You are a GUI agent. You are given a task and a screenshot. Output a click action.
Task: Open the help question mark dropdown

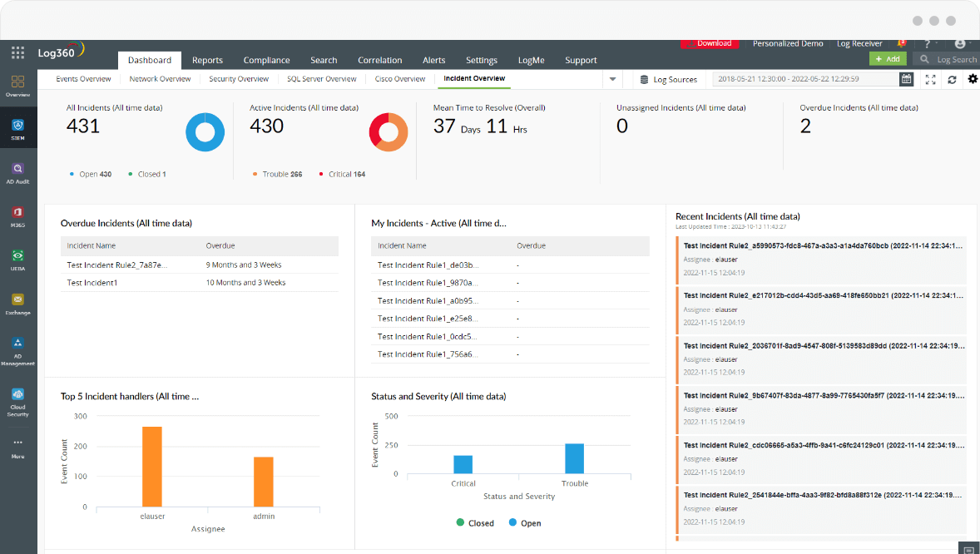pyautogui.click(x=928, y=43)
